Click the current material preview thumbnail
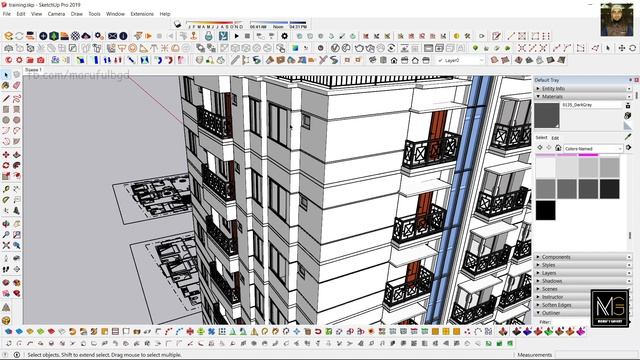This screenshot has height=360, width=640. pos(547,116)
